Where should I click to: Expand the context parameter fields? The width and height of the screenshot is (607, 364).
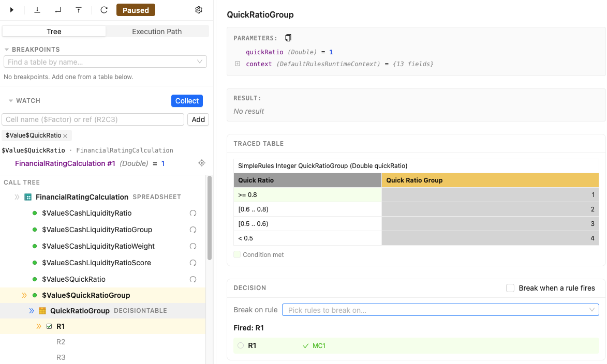coord(238,64)
